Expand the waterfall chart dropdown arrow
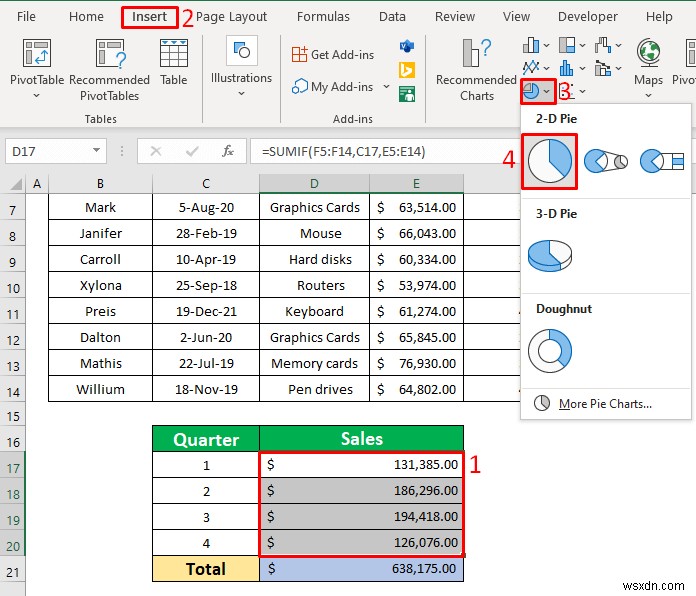Viewport: 696px width, 596px height. tap(618, 45)
